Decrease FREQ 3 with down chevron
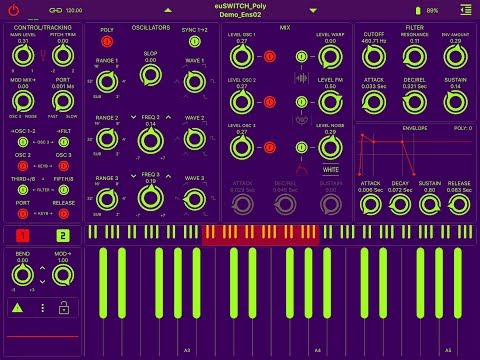This screenshot has width=480, height=360. click(134, 176)
